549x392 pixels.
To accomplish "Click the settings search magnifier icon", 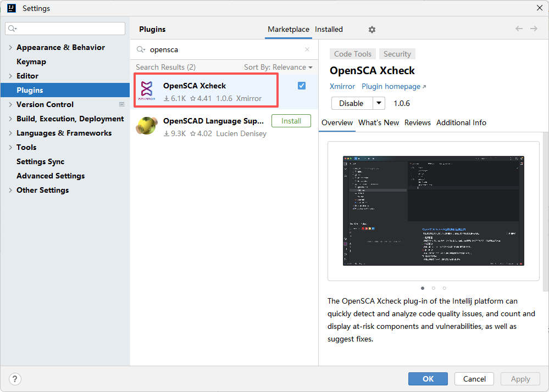I will (x=12, y=29).
